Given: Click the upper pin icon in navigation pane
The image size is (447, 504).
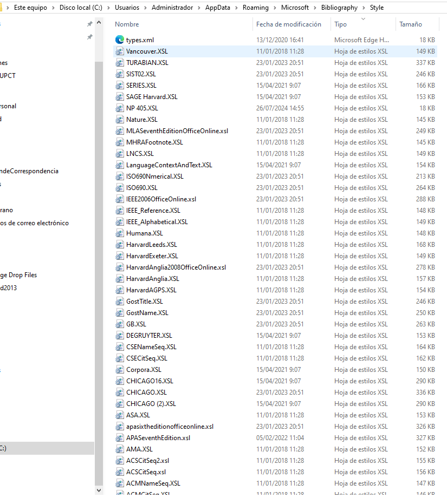Looking at the screenshot, I should coord(90,24).
